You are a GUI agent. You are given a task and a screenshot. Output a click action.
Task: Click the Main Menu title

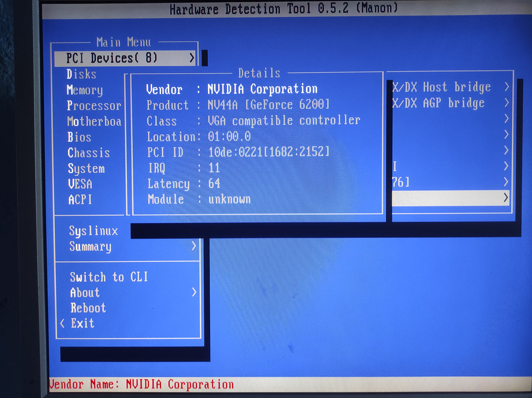124,42
